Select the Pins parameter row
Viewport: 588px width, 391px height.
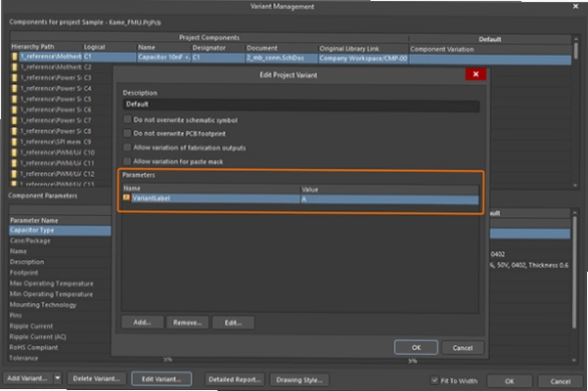(x=60, y=316)
